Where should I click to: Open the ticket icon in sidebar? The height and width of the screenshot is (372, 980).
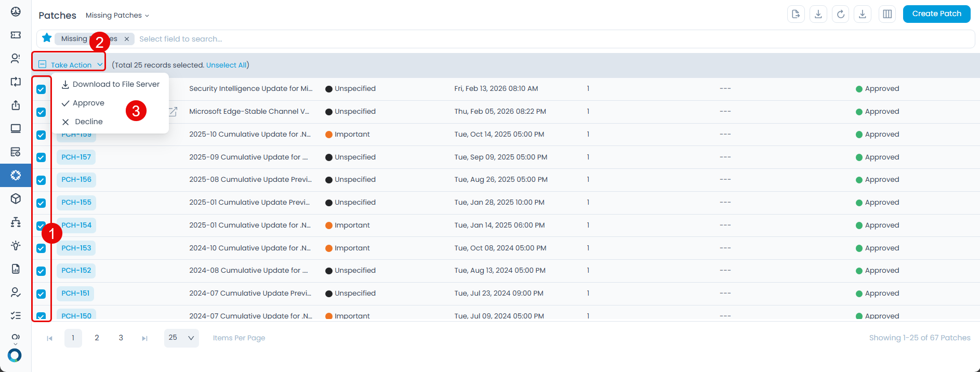tap(16, 35)
